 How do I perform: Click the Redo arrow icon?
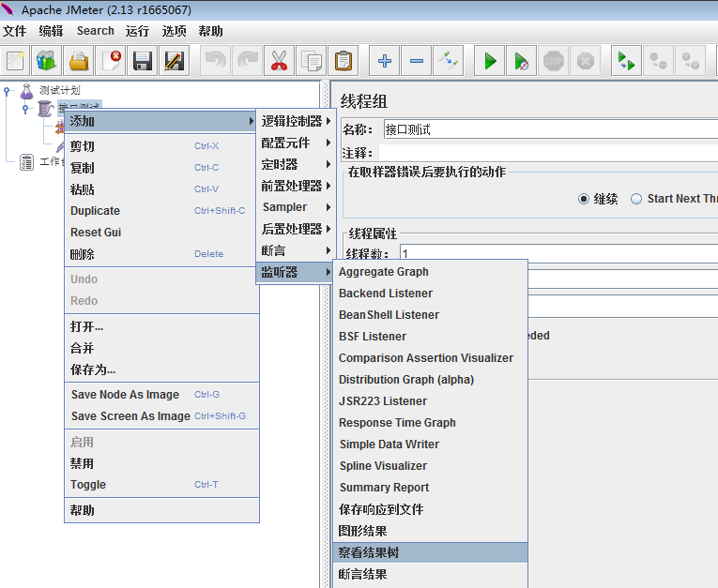pos(247,60)
